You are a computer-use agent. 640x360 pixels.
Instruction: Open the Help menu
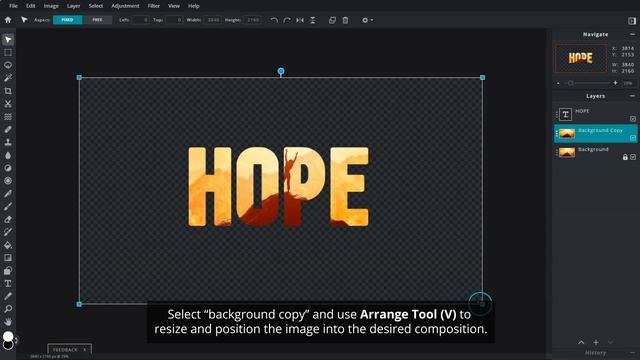[x=193, y=6]
